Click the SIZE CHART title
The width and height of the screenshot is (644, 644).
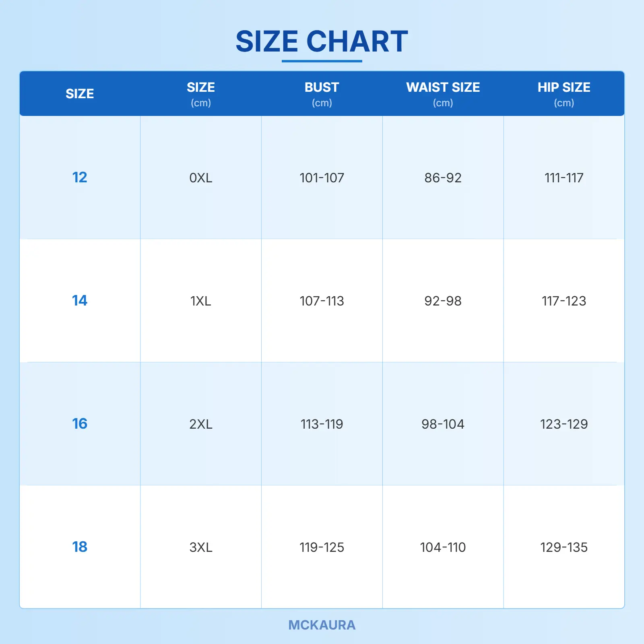(x=322, y=41)
